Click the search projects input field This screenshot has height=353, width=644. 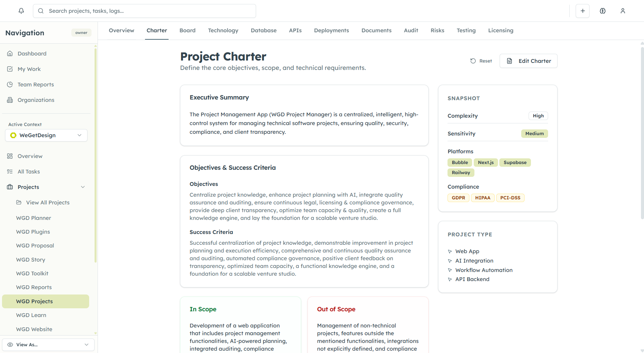pos(145,11)
